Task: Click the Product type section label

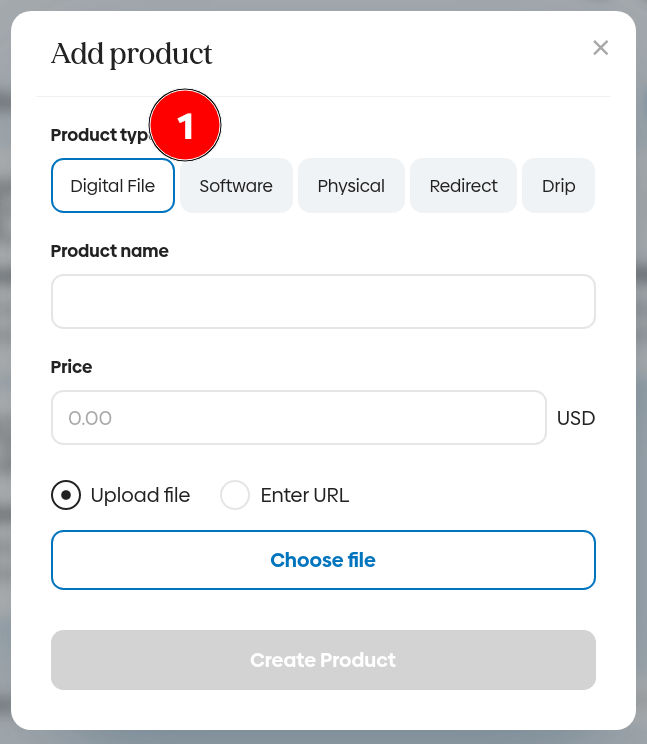Action: pyautogui.click(x=98, y=135)
